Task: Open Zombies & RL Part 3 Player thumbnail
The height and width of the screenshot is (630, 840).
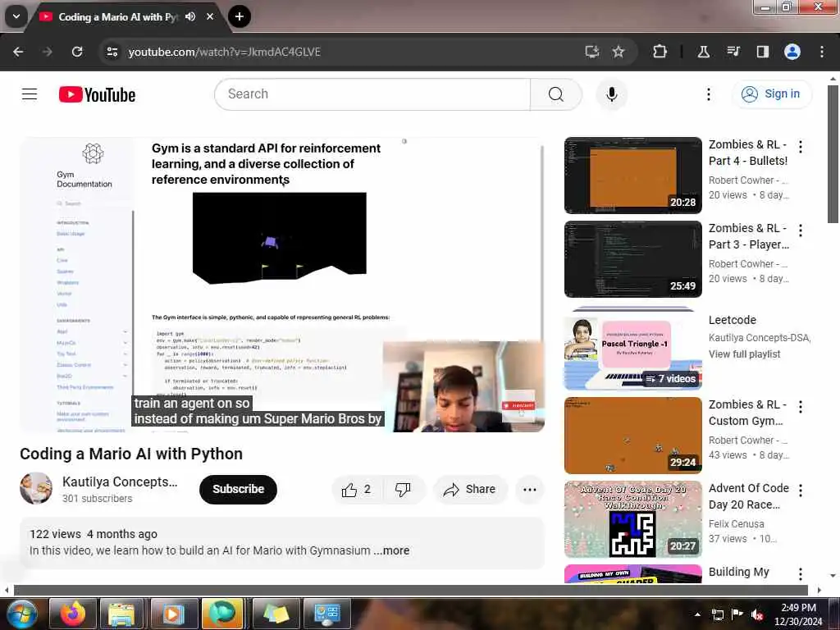Action: coord(632,258)
